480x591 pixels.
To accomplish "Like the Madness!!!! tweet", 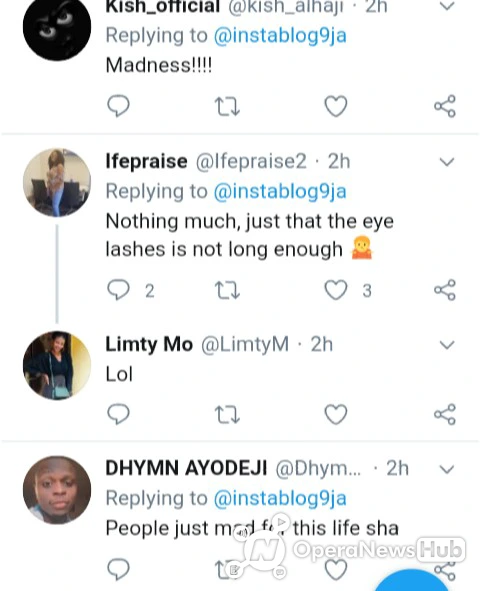I will 336,106.
